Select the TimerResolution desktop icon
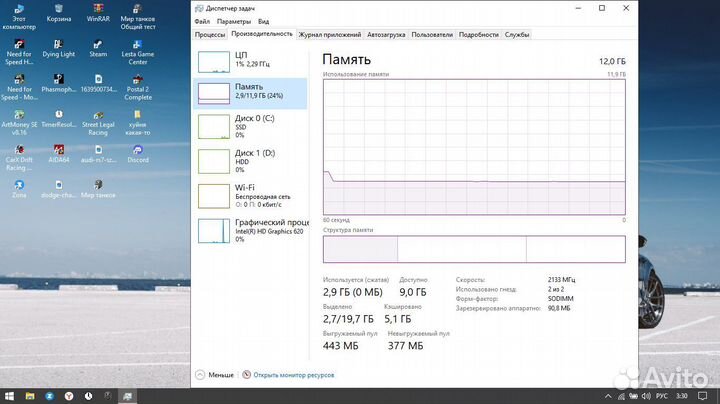 point(58,119)
